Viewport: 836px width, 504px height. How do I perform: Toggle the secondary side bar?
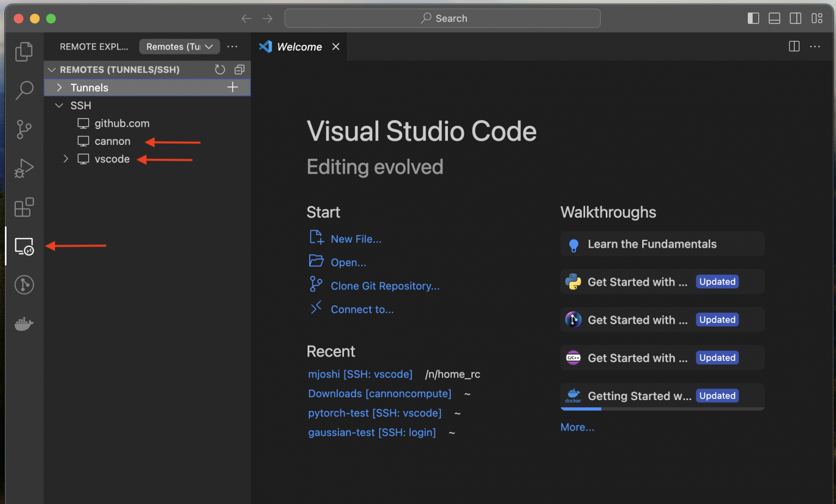point(795,18)
